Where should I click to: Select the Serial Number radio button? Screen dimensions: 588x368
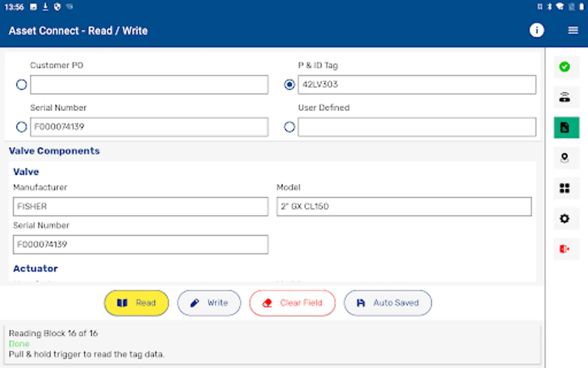[x=21, y=127]
